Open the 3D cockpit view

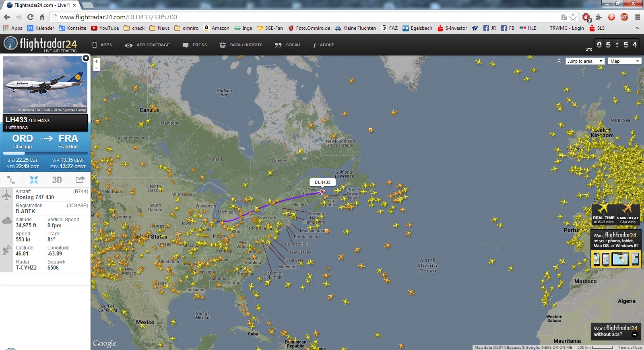coord(57,180)
